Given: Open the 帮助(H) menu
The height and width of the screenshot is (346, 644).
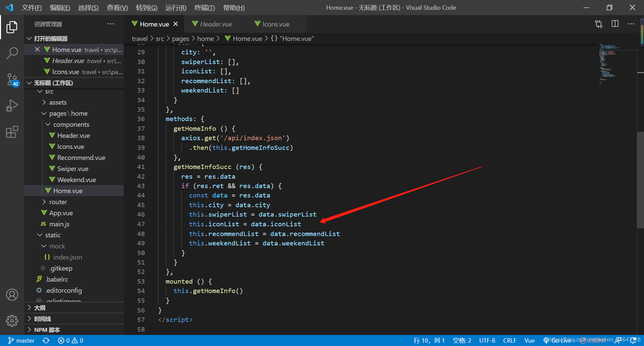Looking at the screenshot, I should click(234, 8).
